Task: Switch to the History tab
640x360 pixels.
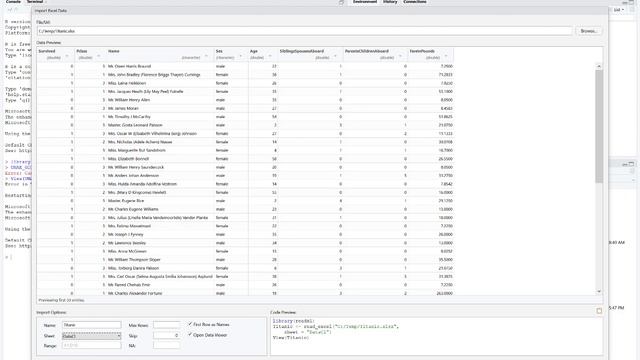Action: [x=390, y=2]
